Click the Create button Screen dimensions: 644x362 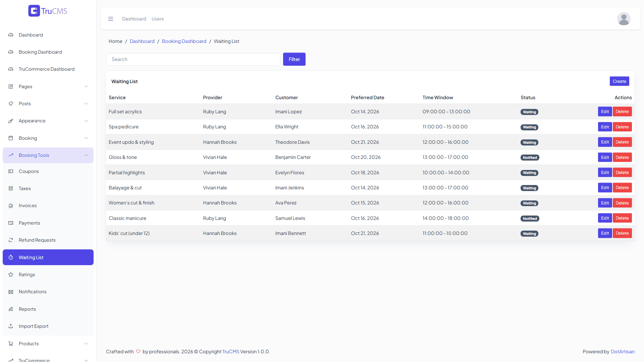coord(619,81)
